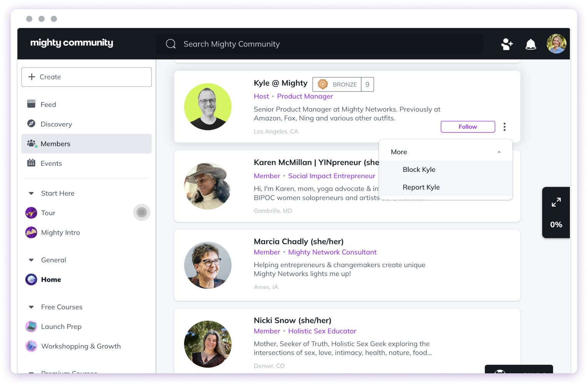The width and height of the screenshot is (588, 386).
Task: Click Product Manager title link
Action: point(305,96)
